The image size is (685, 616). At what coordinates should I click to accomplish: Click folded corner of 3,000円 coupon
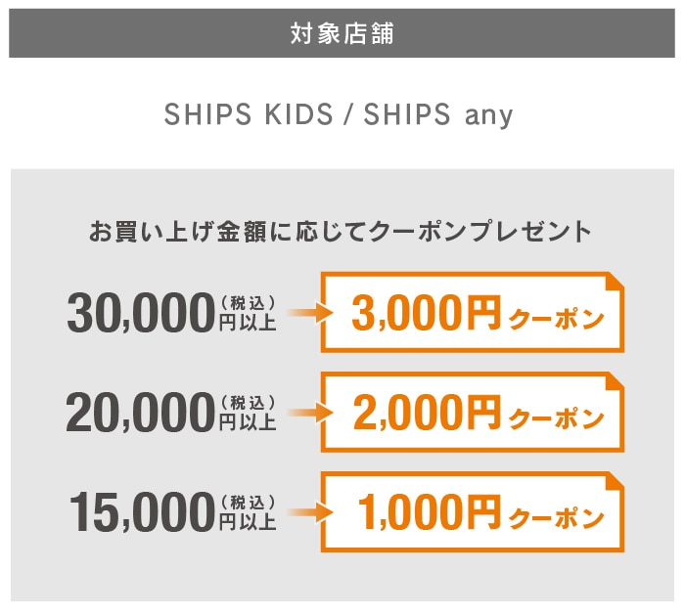point(614,282)
